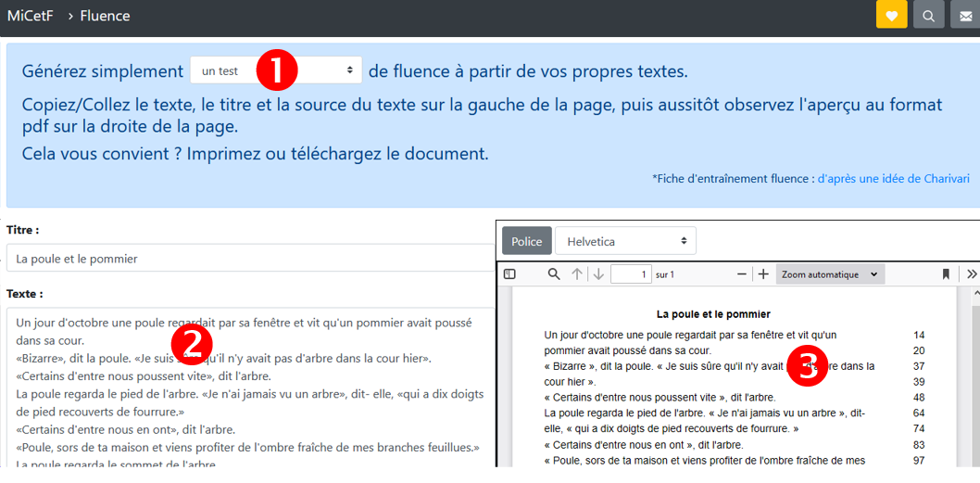Go to next page in PDF viewer

[x=598, y=274]
